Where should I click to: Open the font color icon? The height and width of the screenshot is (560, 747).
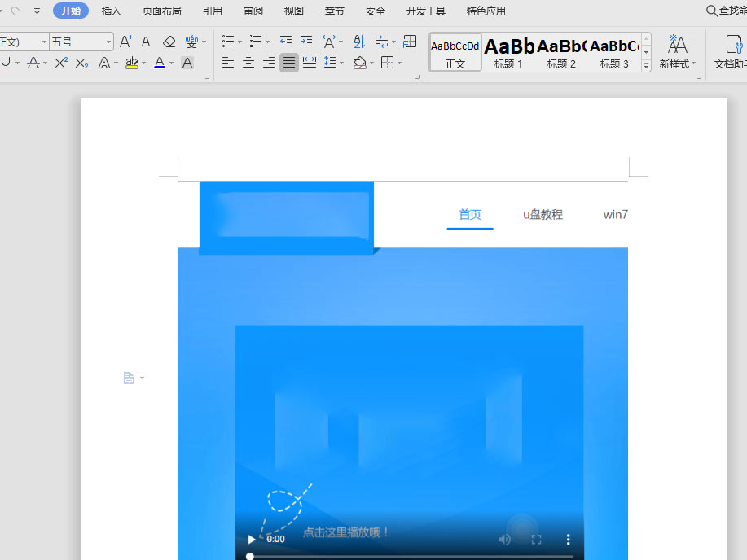coord(160,62)
